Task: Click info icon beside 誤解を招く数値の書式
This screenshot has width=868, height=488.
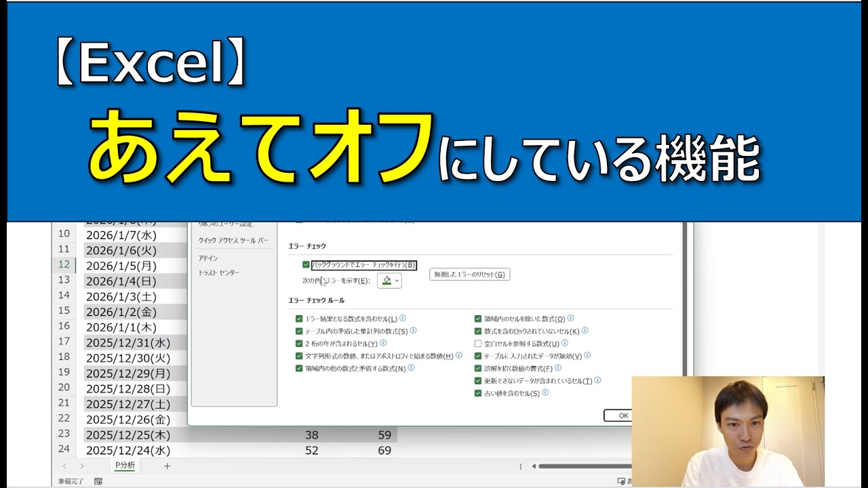Action: (558, 368)
